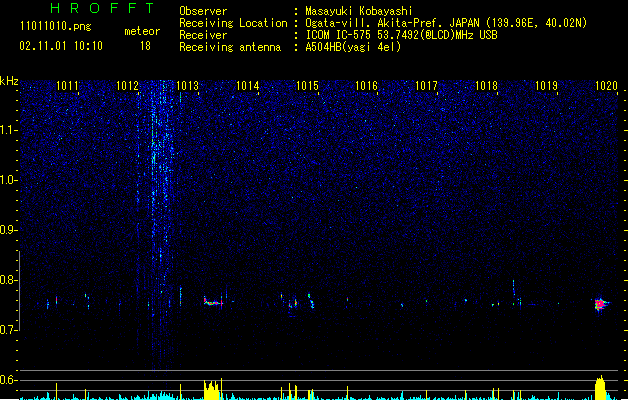Click the 0.8 kHz axis label
Viewport: 629px width, 400px height.
8,280
